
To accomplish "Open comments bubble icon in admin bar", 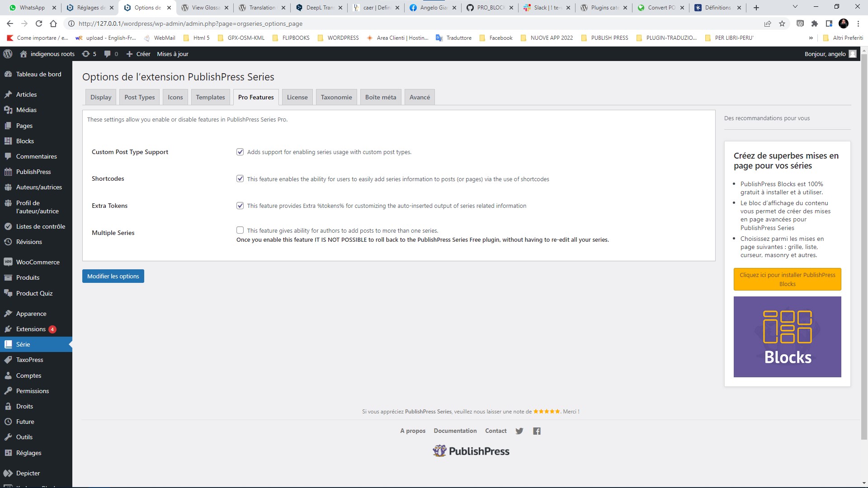I will coord(111,54).
